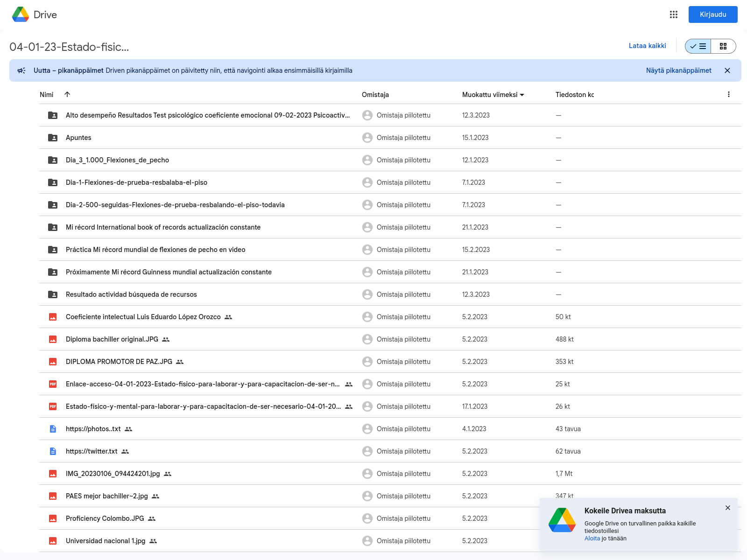Click shared people icon beside https://twitter.txt

pyautogui.click(x=125, y=451)
